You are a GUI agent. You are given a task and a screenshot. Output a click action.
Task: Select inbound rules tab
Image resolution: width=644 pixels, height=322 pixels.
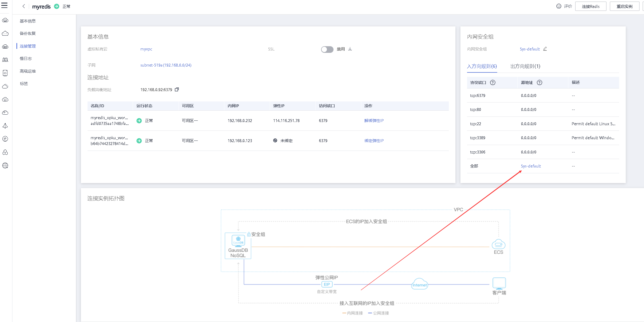pos(482,66)
